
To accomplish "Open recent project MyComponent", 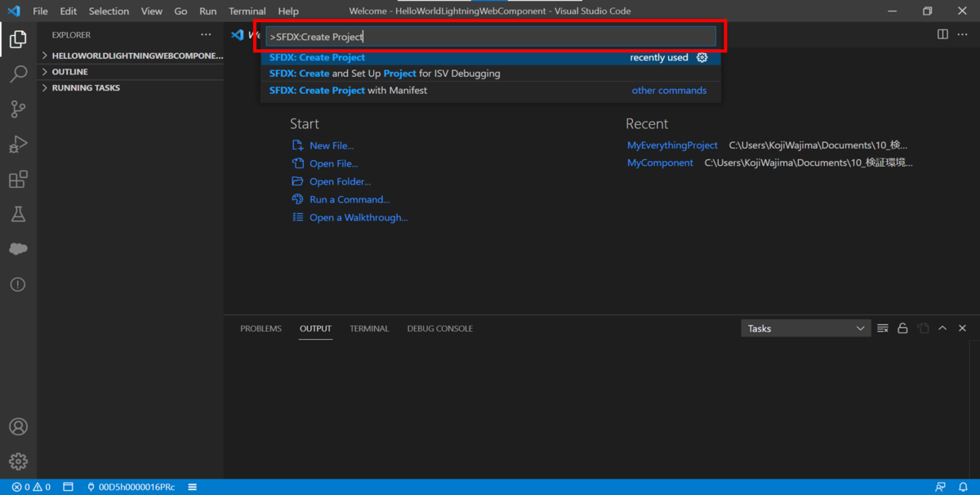I will pos(660,163).
